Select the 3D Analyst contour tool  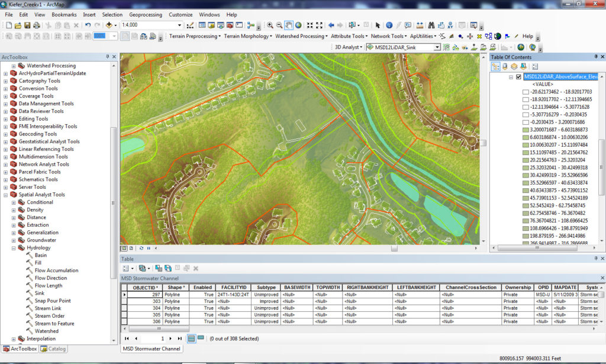point(446,47)
